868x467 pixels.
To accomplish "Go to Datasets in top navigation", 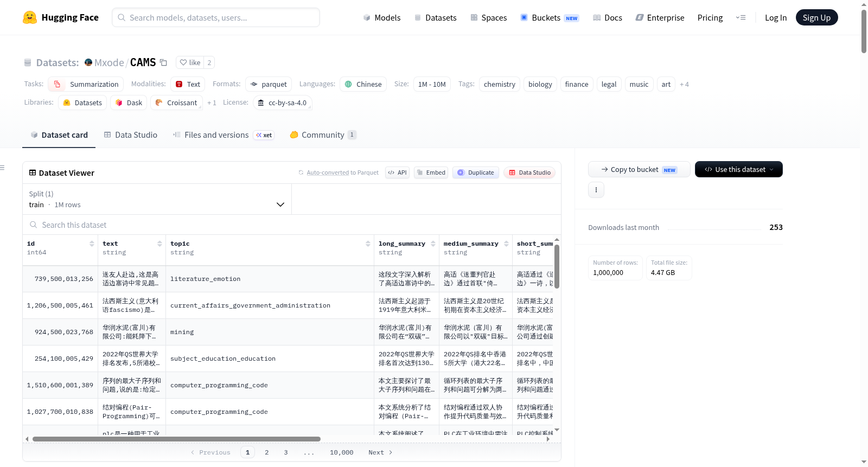I will tap(435, 17).
